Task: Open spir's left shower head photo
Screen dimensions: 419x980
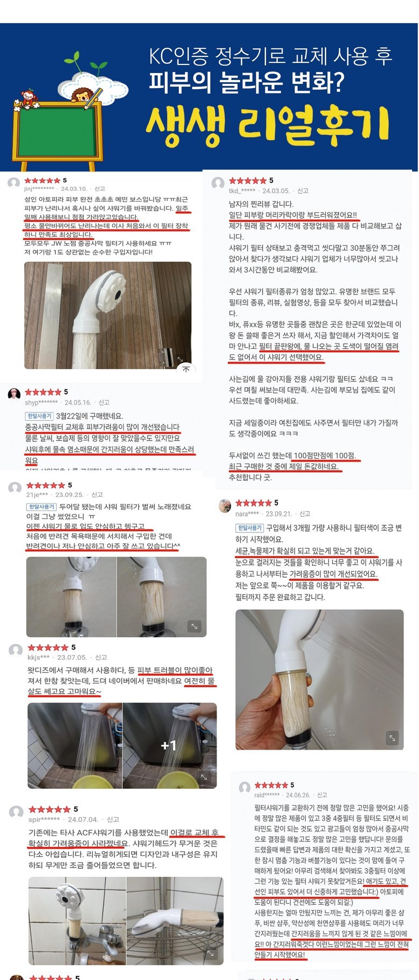Action: coord(77,921)
